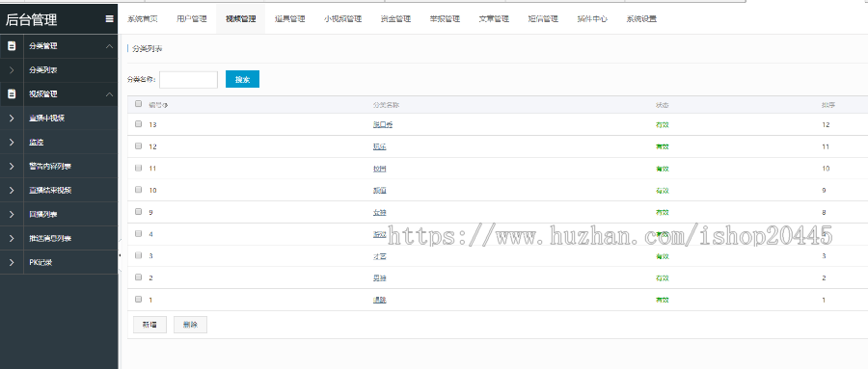Screen dimensions: 868x369
Task: Open 监控 in the sidebar
Action: [x=36, y=143]
